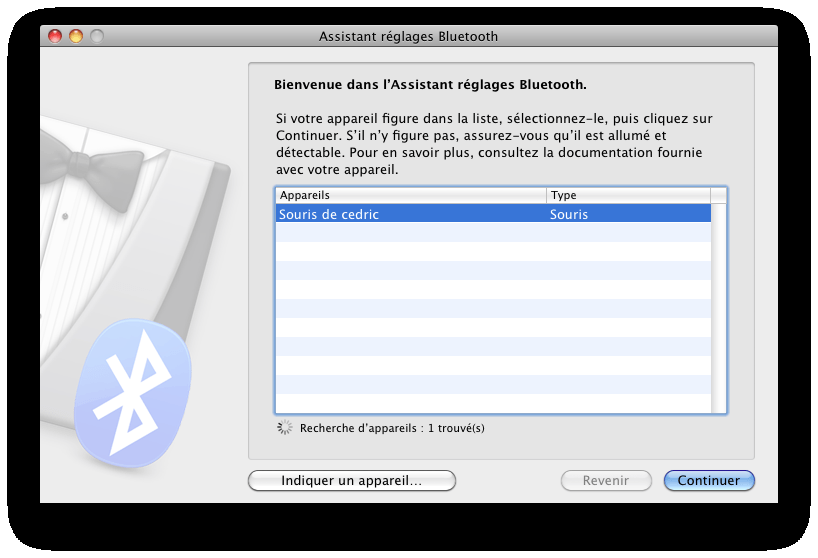Click the blue Bluetooth logo icon
Image resolution: width=818 pixels, height=558 pixels.
(133, 392)
